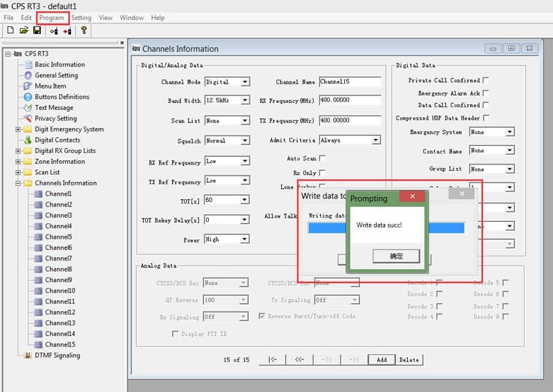
Task: Toggle Reverse Burst/Turn-off Code checkbox
Action: coord(262,316)
